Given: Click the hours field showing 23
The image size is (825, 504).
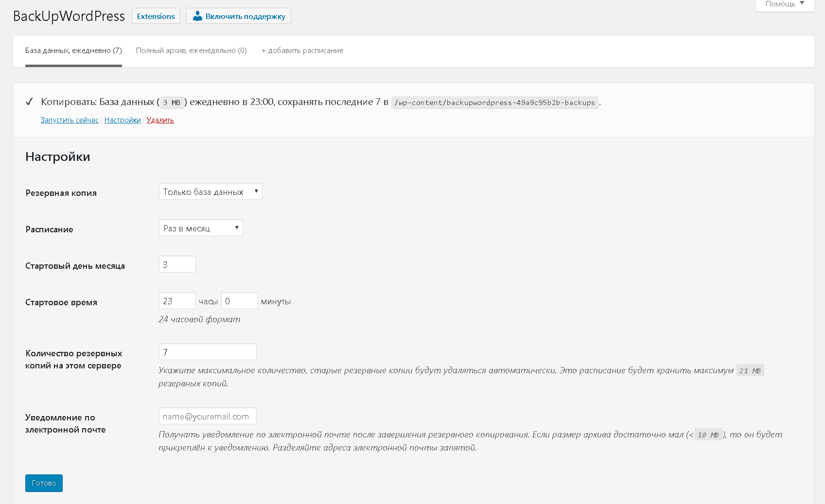Looking at the screenshot, I should 177,301.
